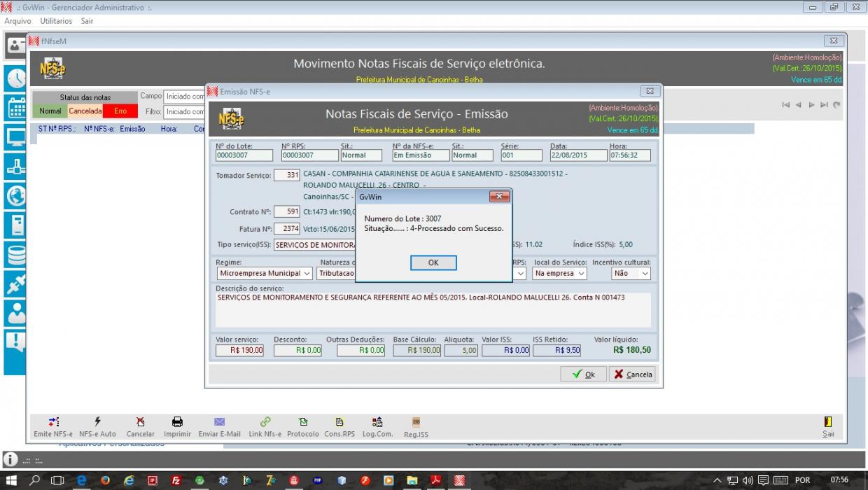This screenshot has width=868, height=490.
Task: Click the Imprimir printer icon
Action: (177, 422)
